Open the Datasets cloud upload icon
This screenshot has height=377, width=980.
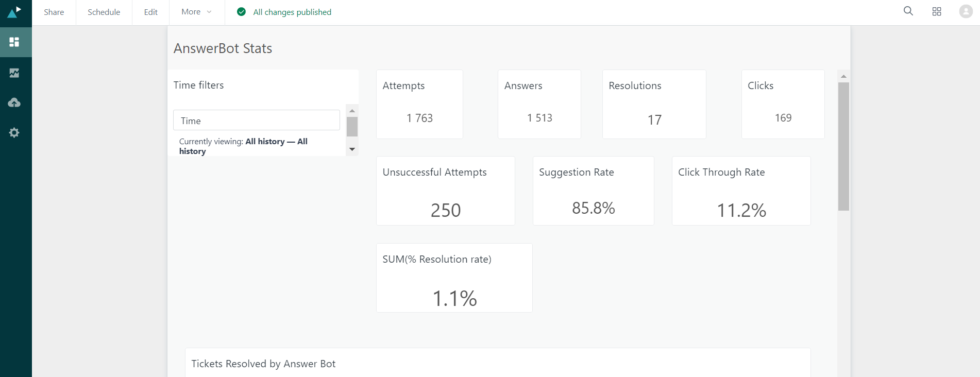14,102
